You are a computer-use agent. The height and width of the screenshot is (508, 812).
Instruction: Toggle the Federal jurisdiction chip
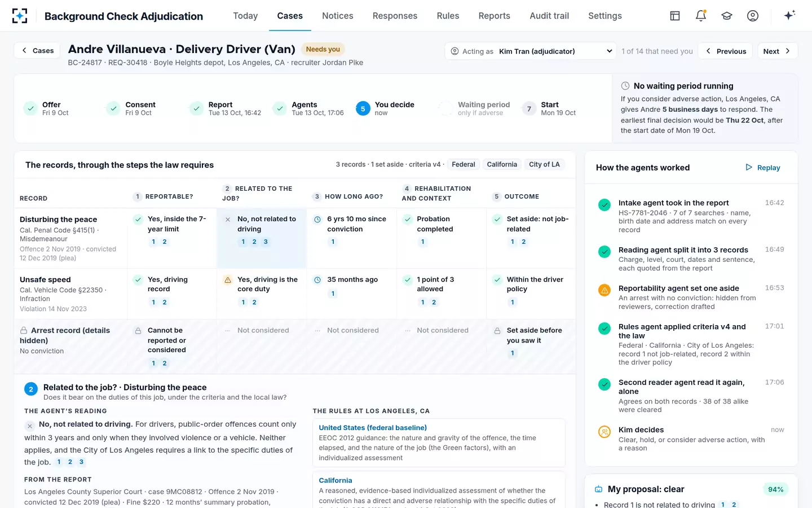pos(464,165)
